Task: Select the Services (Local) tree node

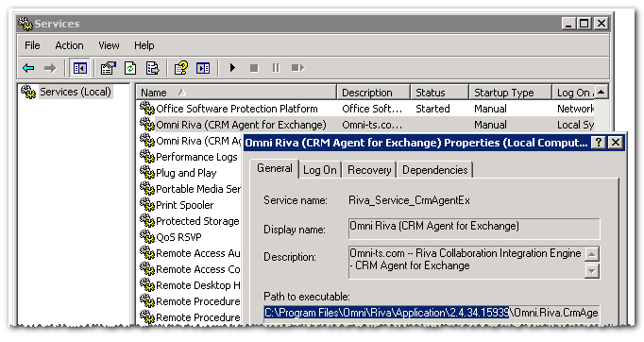Action: pos(76,92)
